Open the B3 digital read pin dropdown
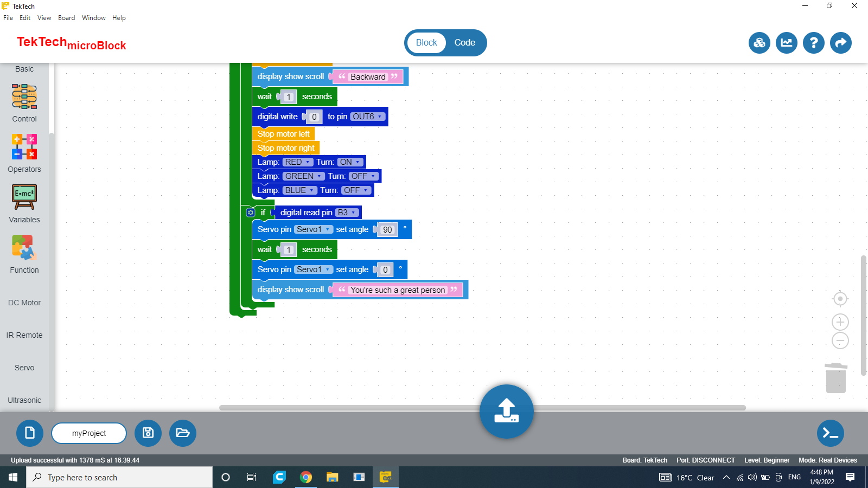868x488 pixels. tap(347, 213)
